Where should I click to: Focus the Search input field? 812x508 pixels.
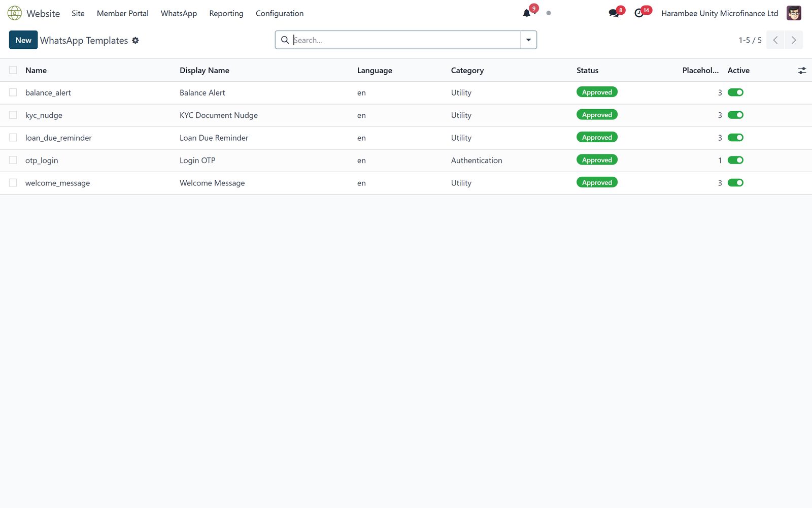[406, 40]
